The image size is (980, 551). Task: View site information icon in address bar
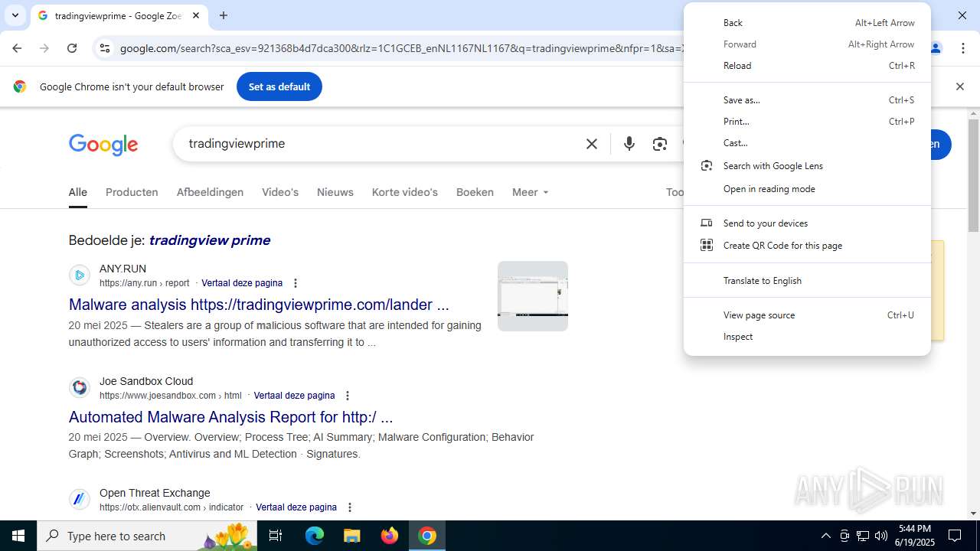pos(105,48)
